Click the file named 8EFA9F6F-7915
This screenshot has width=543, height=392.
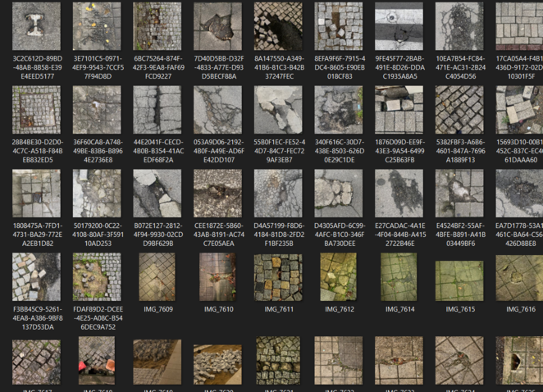click(x=338, y=26)
